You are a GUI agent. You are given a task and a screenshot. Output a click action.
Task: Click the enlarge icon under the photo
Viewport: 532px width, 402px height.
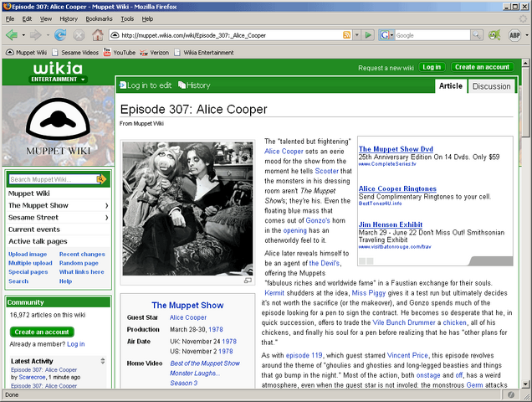tap(248, 281)
